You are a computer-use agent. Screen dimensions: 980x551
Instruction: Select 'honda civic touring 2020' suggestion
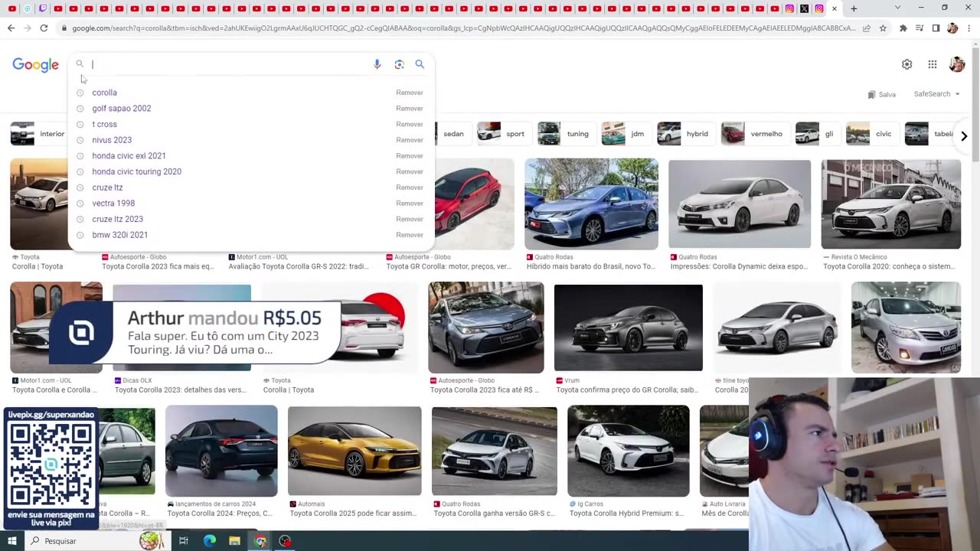(137, 171)
